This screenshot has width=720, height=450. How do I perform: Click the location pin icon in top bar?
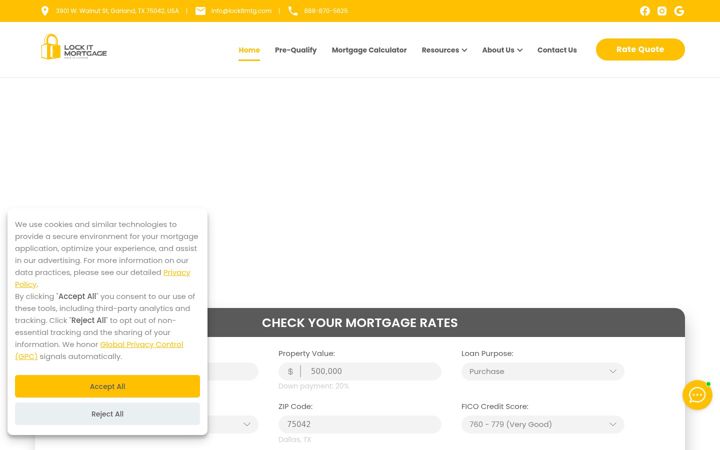pos(45,11)
